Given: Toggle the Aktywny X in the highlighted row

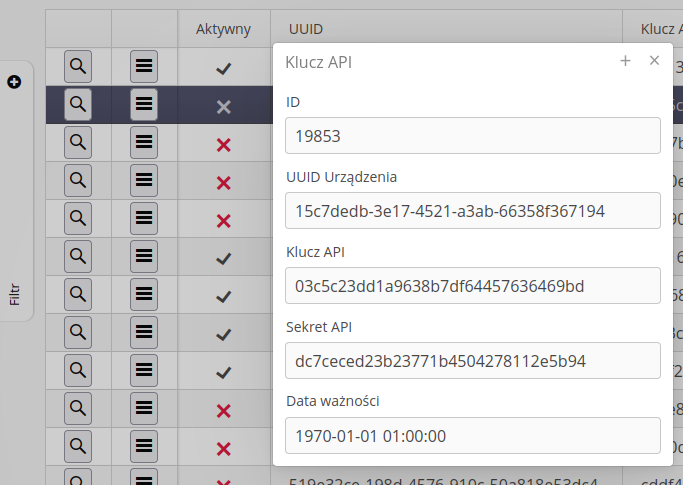Looking at the screenshot, I should tap(224, 106).
